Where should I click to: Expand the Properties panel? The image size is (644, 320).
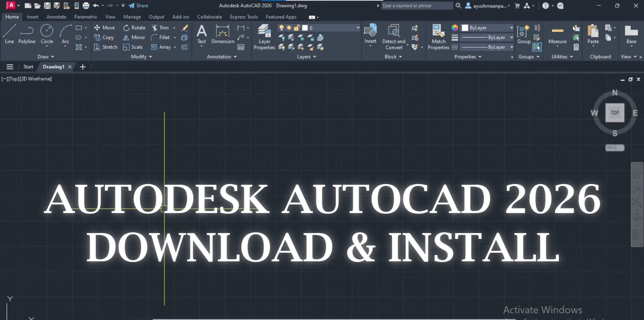468,57
